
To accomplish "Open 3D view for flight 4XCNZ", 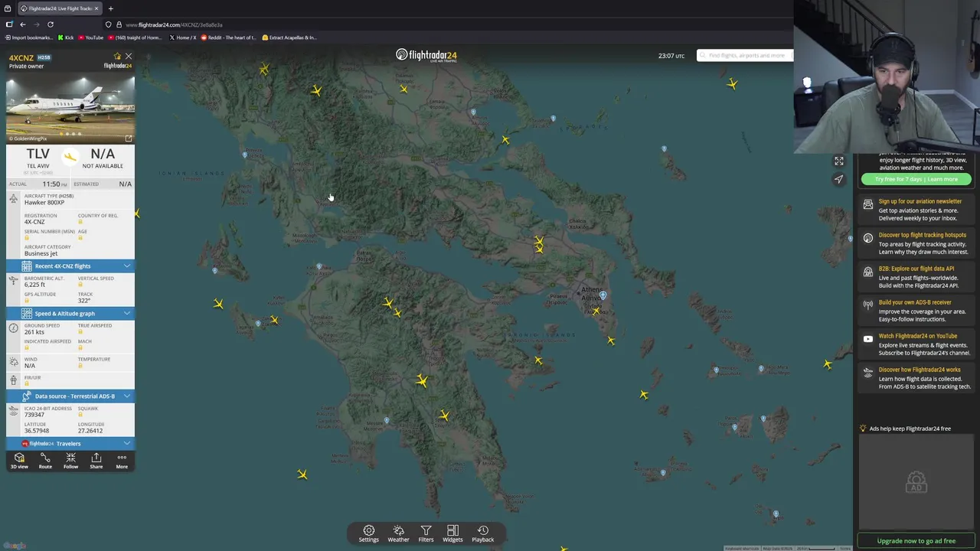I will 19,461.
